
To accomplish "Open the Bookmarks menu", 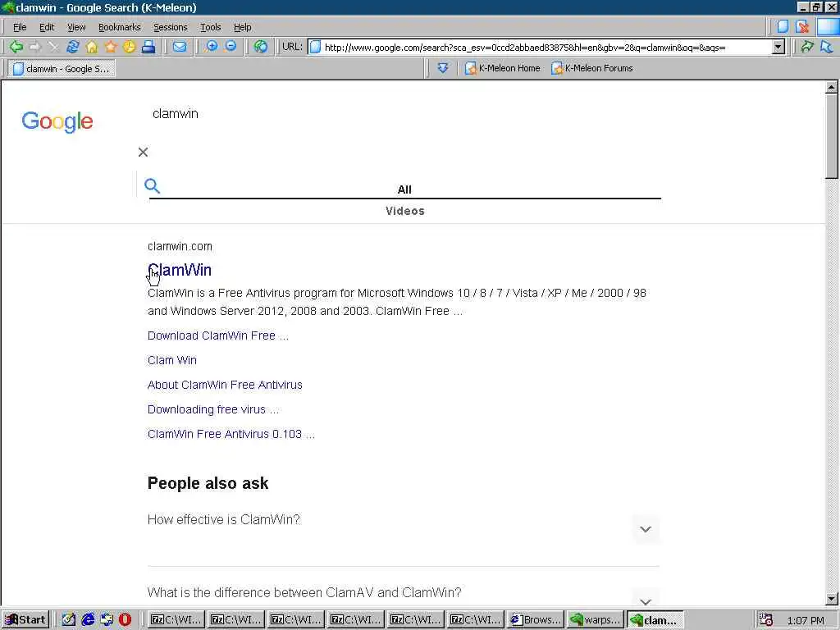I will pos(120,27).
